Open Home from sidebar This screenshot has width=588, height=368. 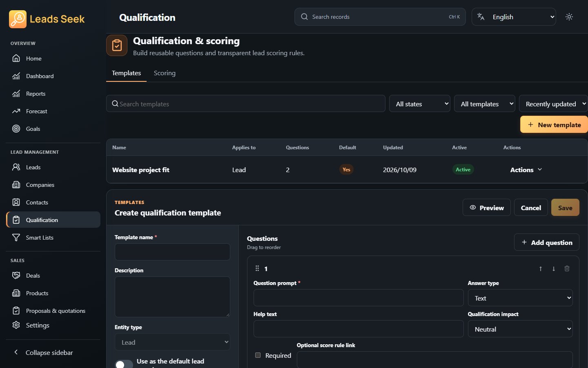click(x=53, y=58)
